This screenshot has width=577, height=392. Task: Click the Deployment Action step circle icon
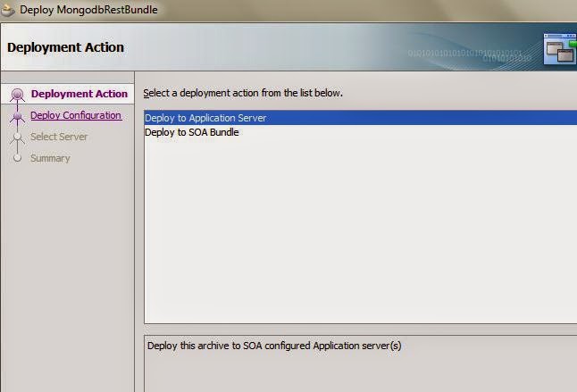(x=17, y=94)
